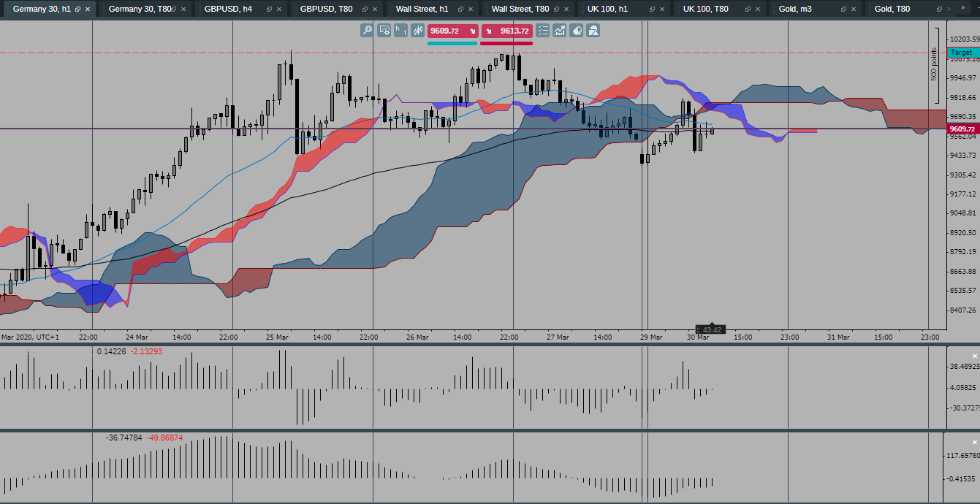The width and height of the screenshot is (980, 504).
Task: Click the performance statistics chart icon
Action: (x=560, y=31)
